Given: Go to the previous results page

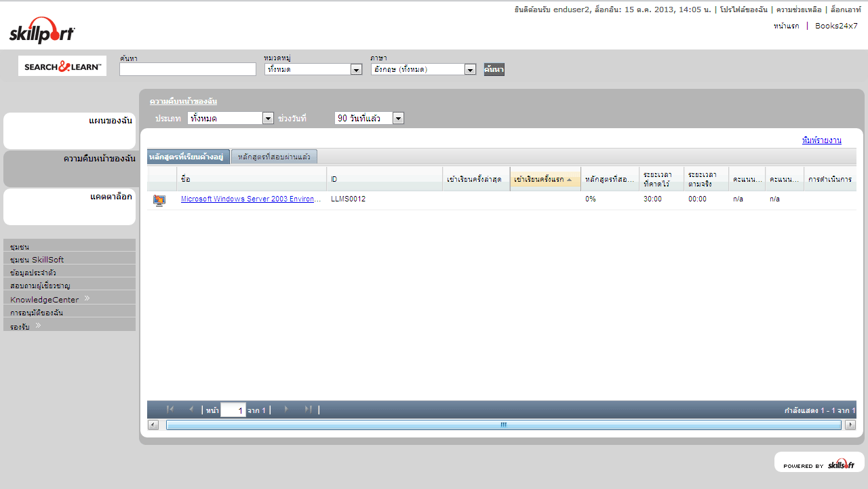Looking at the screenshot, I should [191, 410].
